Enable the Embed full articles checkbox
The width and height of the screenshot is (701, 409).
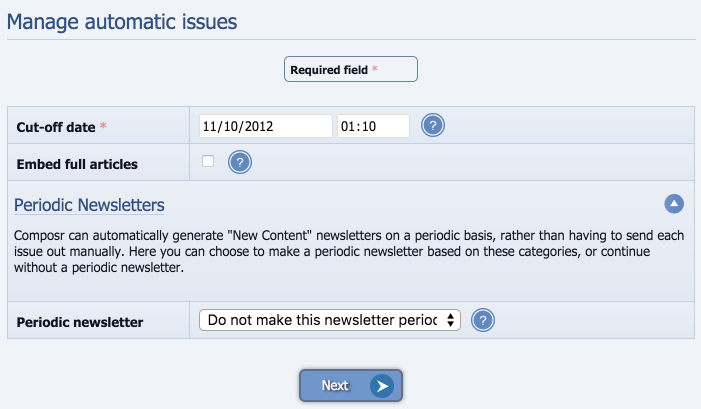coord(208,161)
